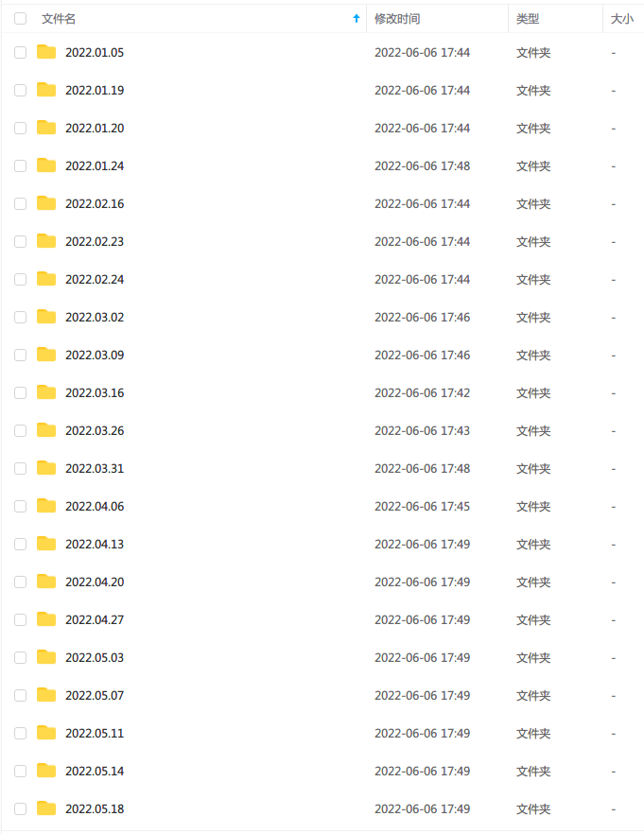Sort by the 修改时间 column header
Screen dimensions: 644x834
[x=398, y=18]
